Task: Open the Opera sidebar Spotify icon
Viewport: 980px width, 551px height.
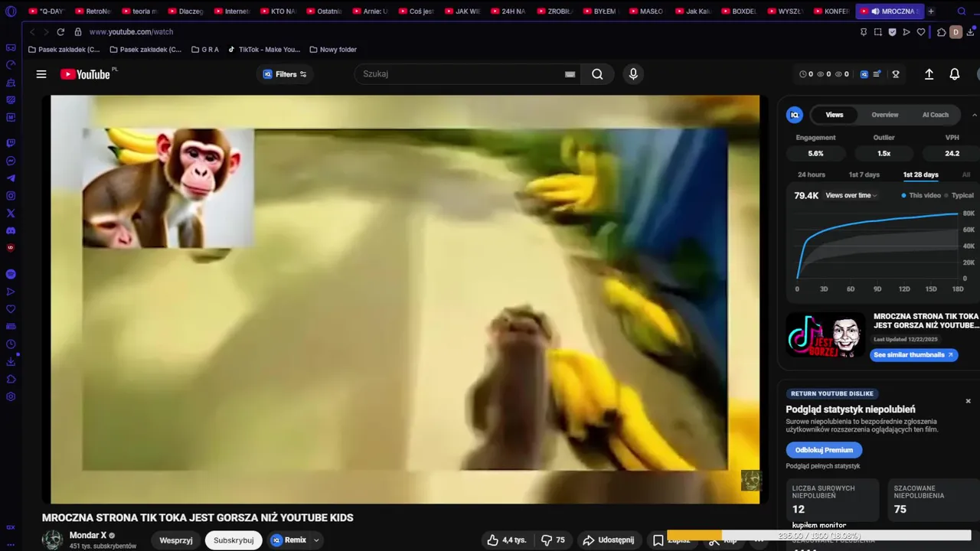Action: click(11, 274)
